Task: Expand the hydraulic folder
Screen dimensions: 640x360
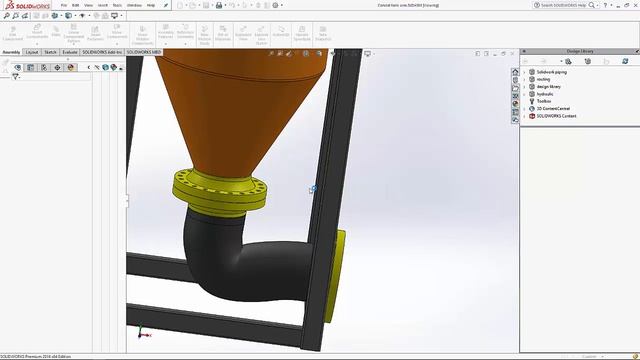Action: click(x=524, y=94)
